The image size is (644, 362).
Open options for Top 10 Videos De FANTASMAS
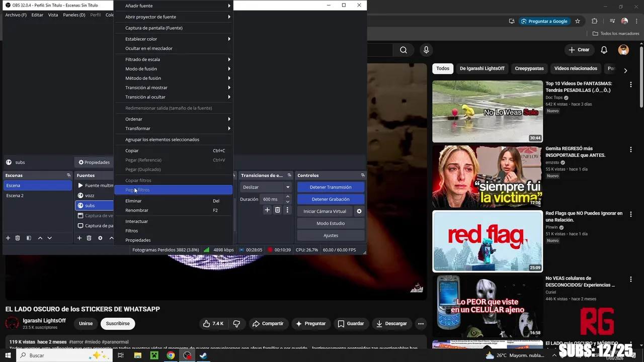631,85
